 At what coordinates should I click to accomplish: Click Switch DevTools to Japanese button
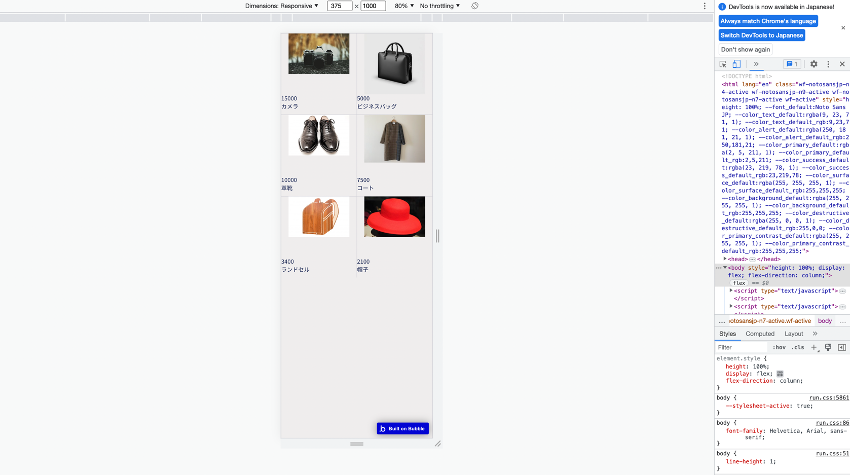(761, 34)
